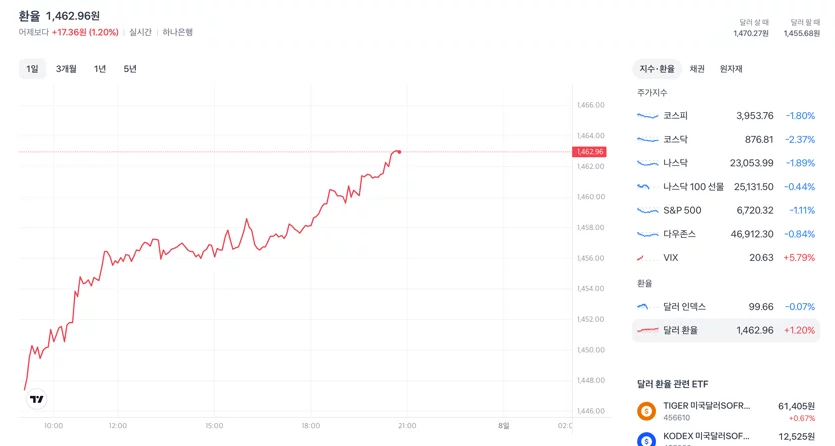Select the 1일 chart period
Screen dimensions: 835x446
pyautogui.click(x=32, y=69)
